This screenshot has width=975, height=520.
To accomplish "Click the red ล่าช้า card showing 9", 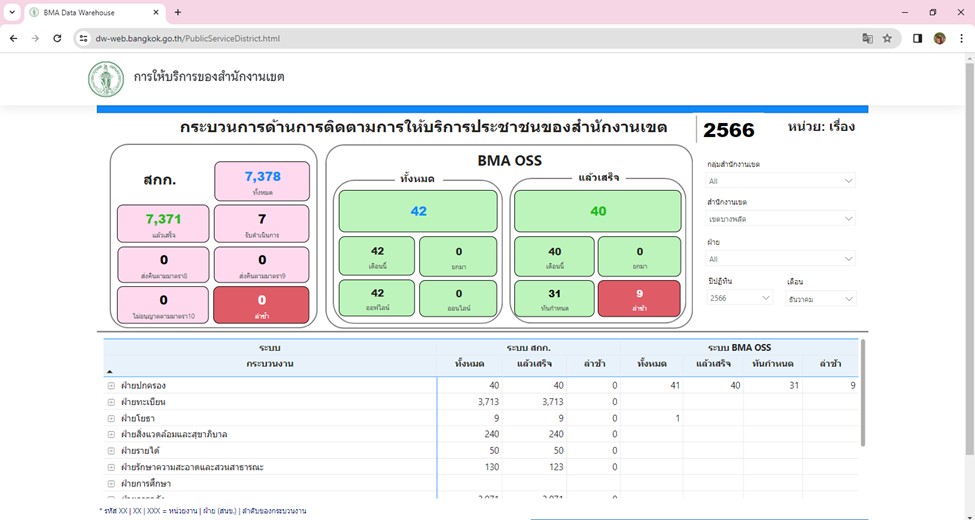I will pos(638,298).
